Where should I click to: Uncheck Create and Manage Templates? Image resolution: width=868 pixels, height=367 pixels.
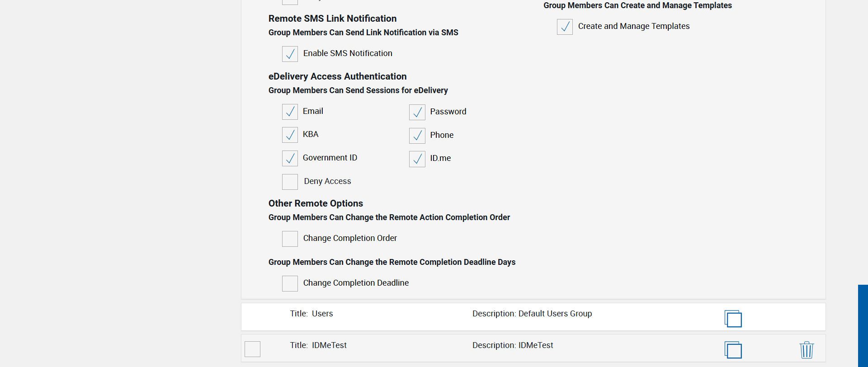[565, 27]
